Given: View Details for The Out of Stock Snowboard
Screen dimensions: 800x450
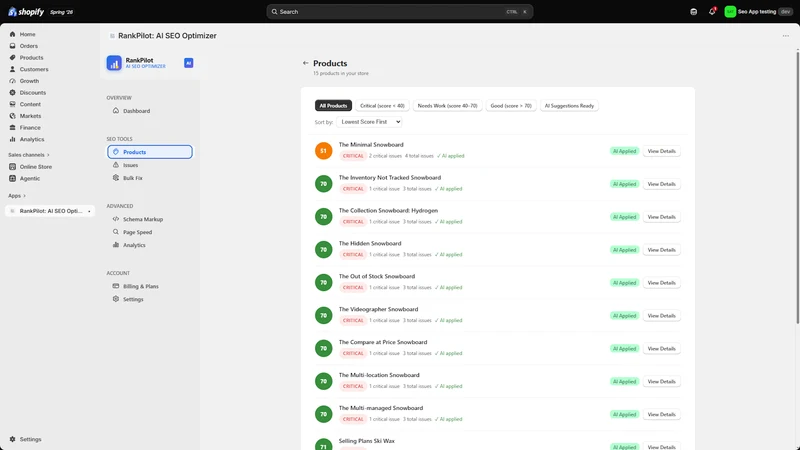Looking at the screenshot, I should [x=661, y=283].
